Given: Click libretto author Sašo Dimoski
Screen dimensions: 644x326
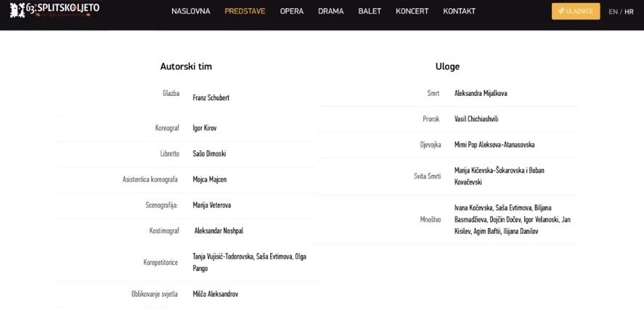Looking at the screenshot, I should (209, 154).
